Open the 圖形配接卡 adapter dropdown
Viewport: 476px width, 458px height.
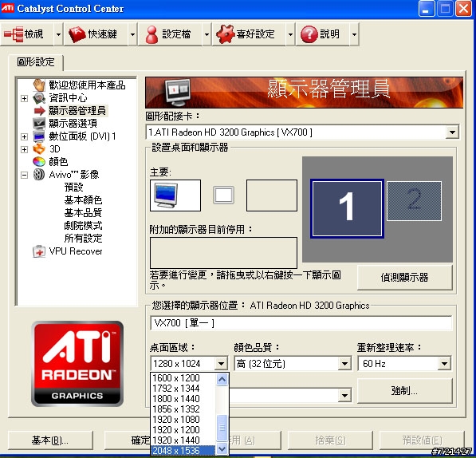point(452,132)
